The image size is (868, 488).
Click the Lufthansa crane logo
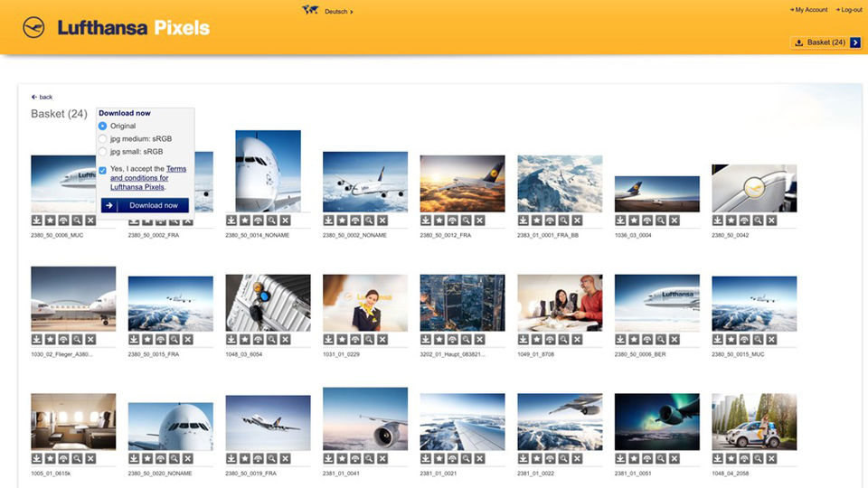coord(33,27)
